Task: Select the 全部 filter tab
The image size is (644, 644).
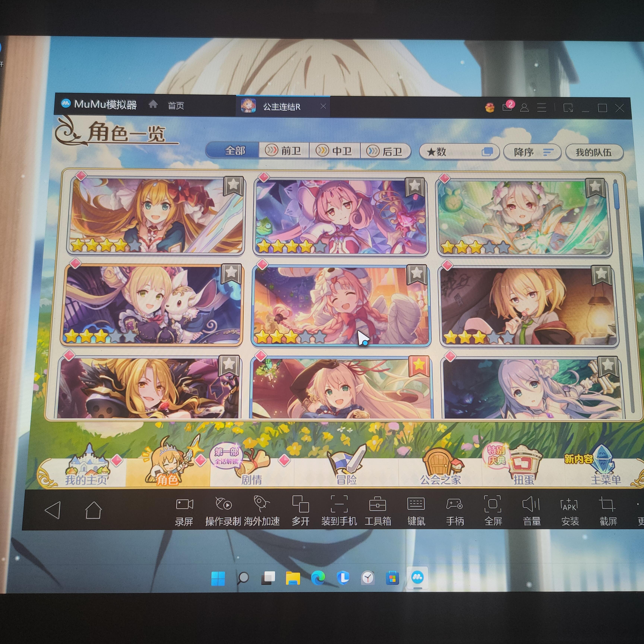Action: click(x=233, y=150)
